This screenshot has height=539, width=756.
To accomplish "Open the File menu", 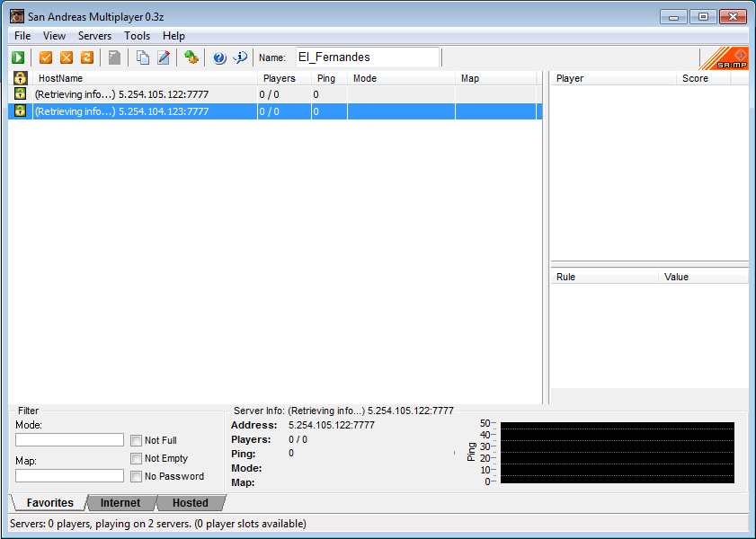I will 22,36.
